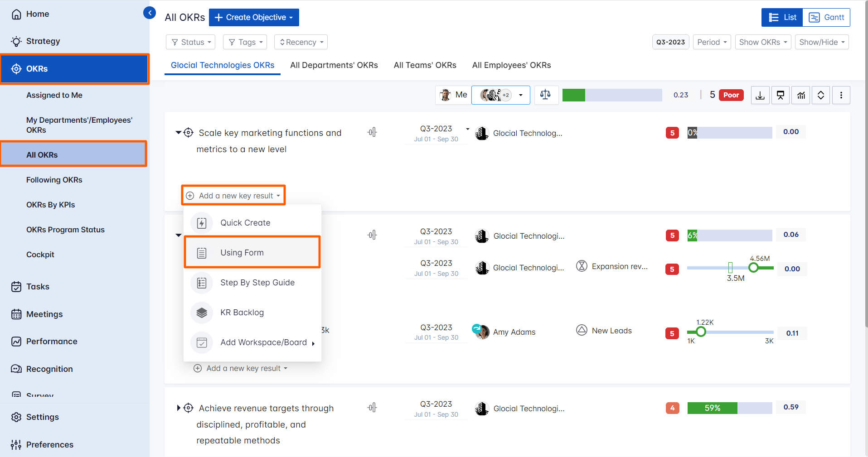
Task: Open the Show/Hide dropdown
Action: [x=821, y=42]
